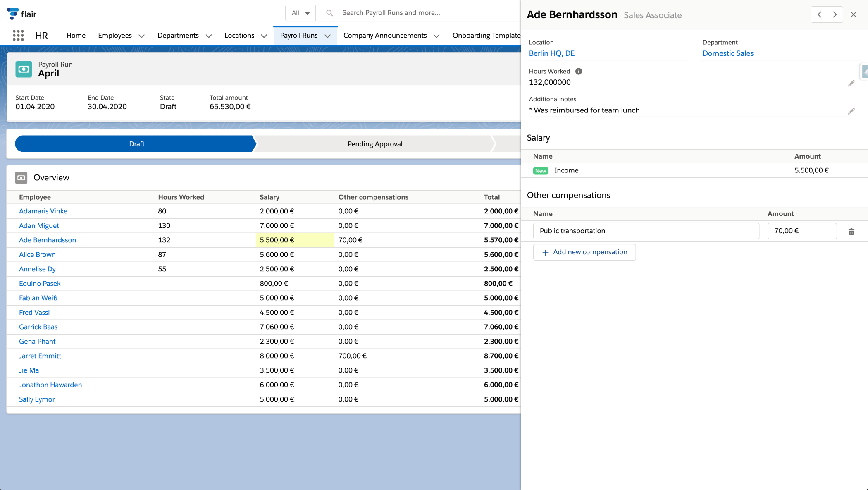Open the App Launcher waffle icon
Viewport: 868px width, 490px height.
pyautogui.click(x=18, y=36)
